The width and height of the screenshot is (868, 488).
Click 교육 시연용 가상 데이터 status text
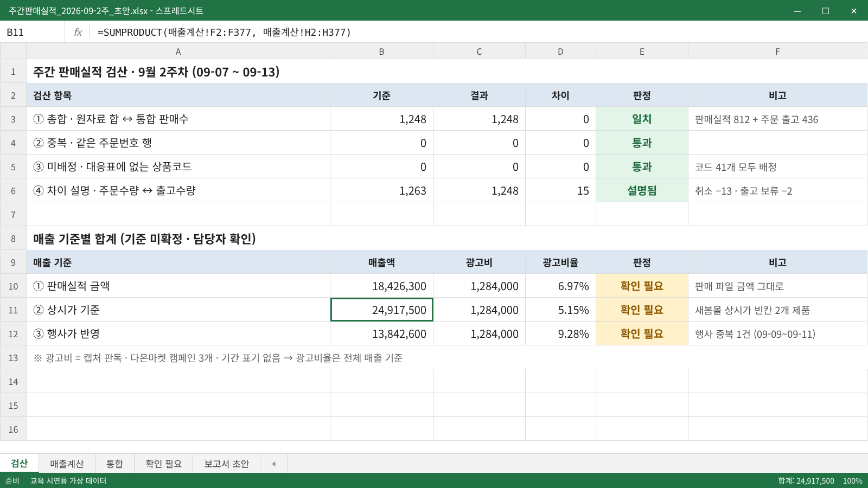(x=68, y=481)
